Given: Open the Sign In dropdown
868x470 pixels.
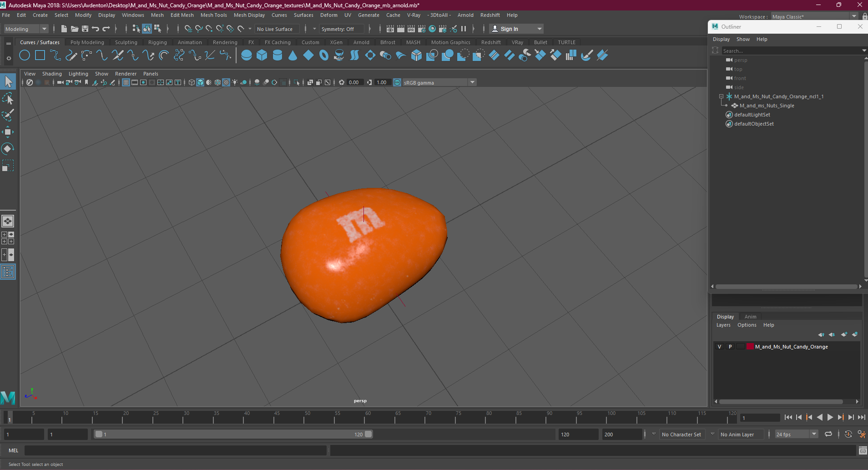Looking at the screenshot, I should tap(516, 29).
